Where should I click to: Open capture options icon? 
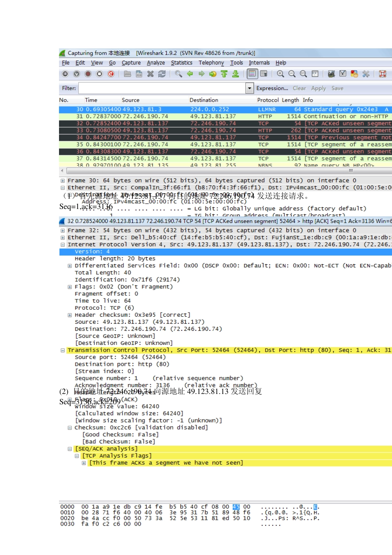pos(76,74)
